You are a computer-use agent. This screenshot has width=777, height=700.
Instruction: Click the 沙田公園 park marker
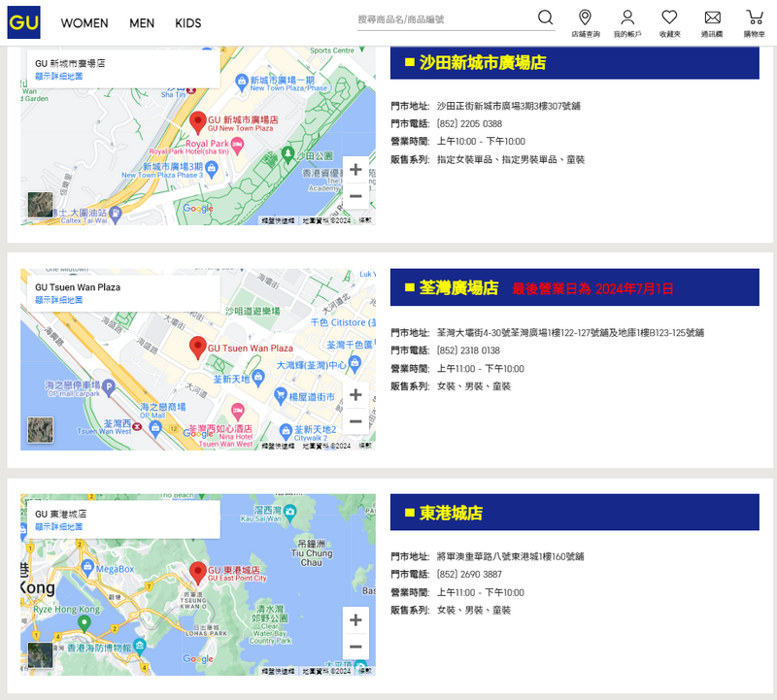[287, 154]
